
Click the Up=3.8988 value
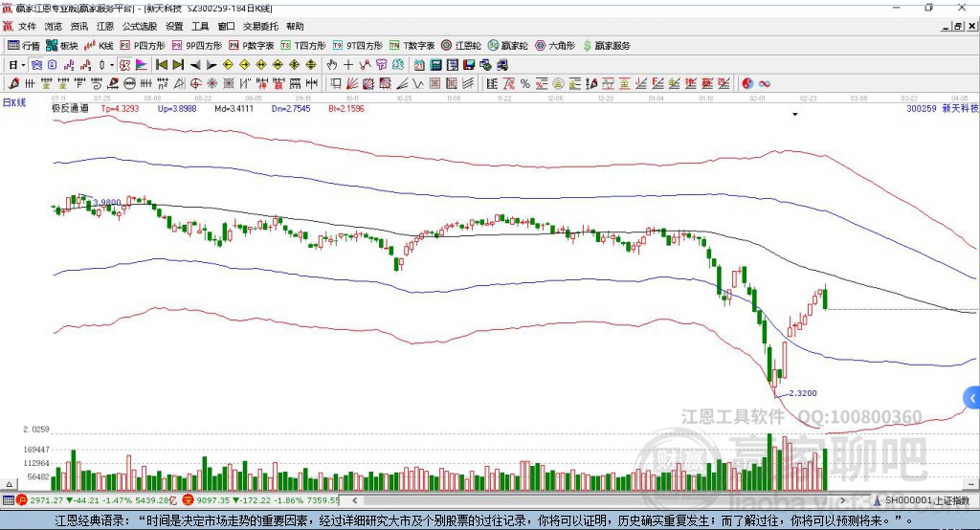coord(177,108)
